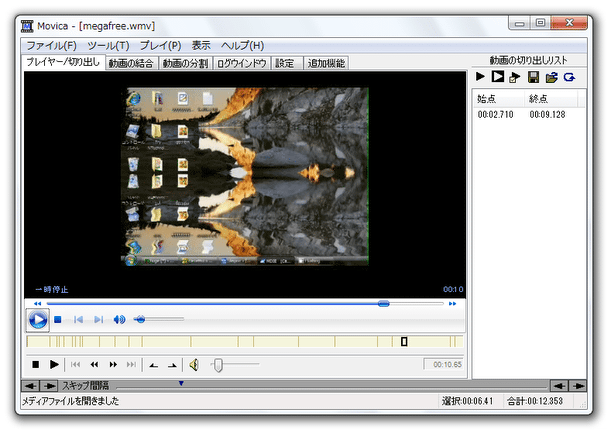The image size is (611, 433).
Task: Click the export clip icon in list toolbar
Action: (515, 77)
